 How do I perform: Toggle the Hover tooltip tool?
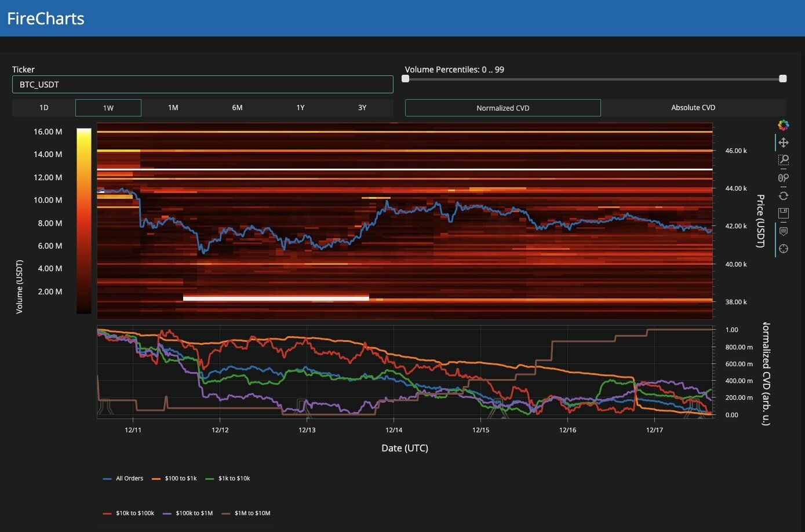(783, 231)
